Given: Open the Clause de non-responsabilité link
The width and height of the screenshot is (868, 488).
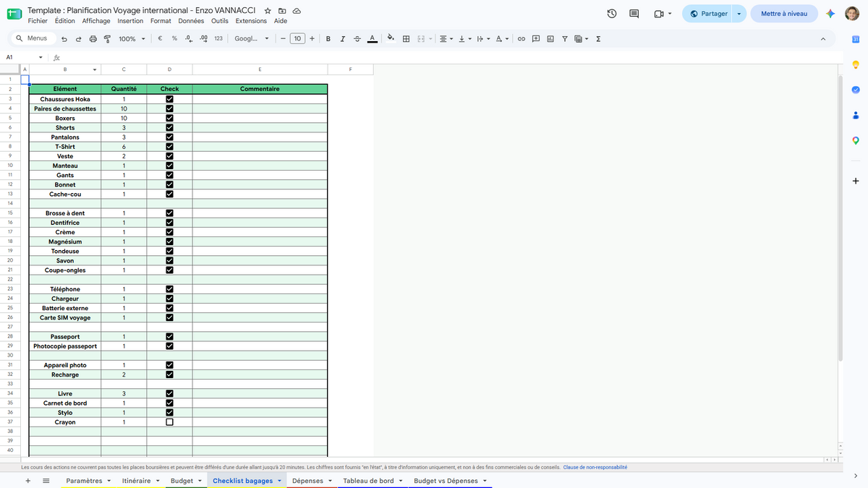Looking at the screenshot, I should [595, 467].
